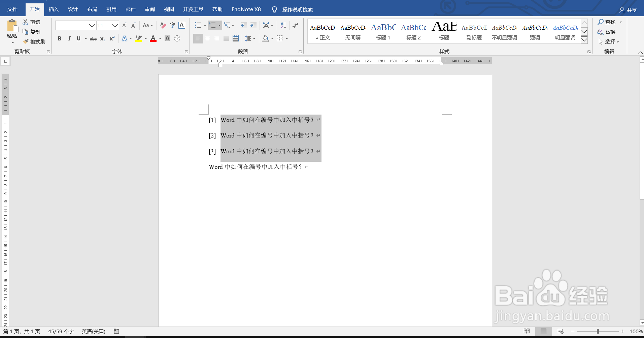This screenshot has height=338, width=644.
Task: Click the Cut scissors button
Action: (x=31, y=22)
